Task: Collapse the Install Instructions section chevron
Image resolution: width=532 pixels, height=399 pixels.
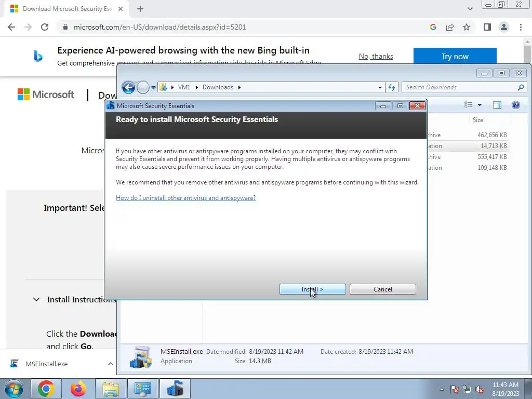Action: (x=36, y=300)
